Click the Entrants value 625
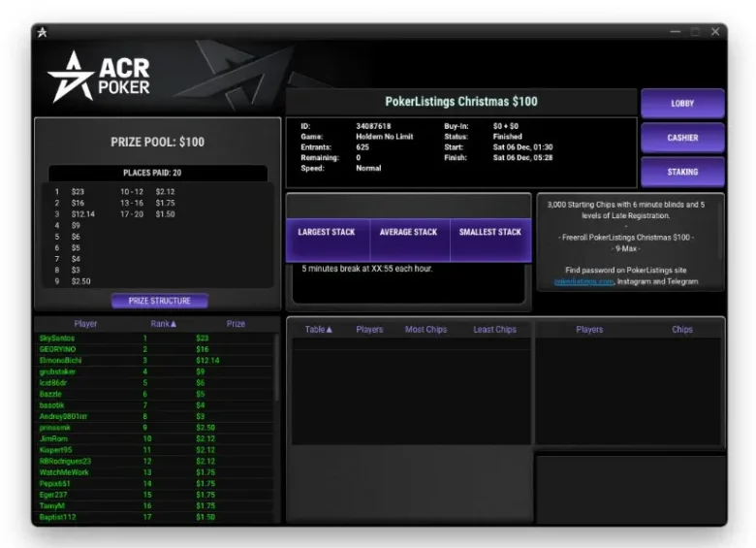Viewport: 756px width, 548px height. coord(362,147)
